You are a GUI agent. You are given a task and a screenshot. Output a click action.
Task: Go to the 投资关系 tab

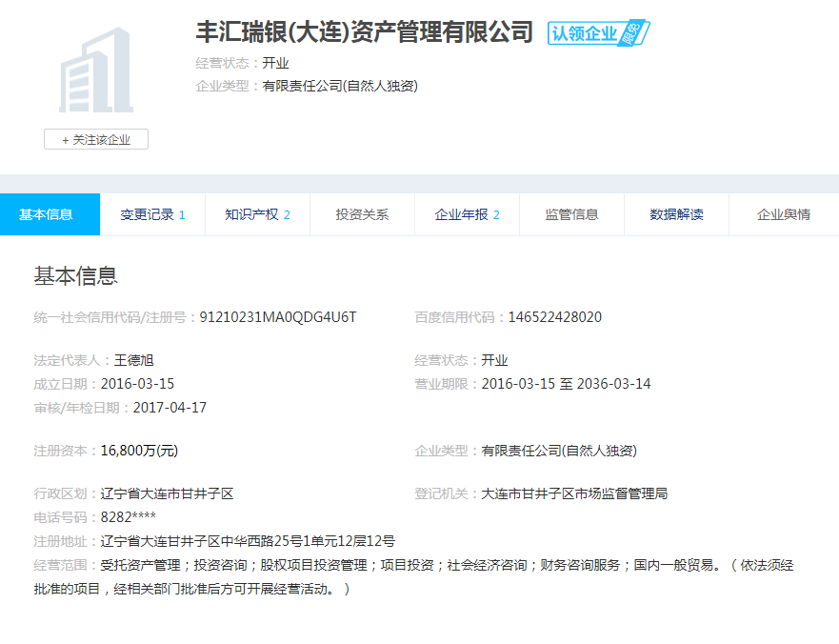click(x=362, y=214)
